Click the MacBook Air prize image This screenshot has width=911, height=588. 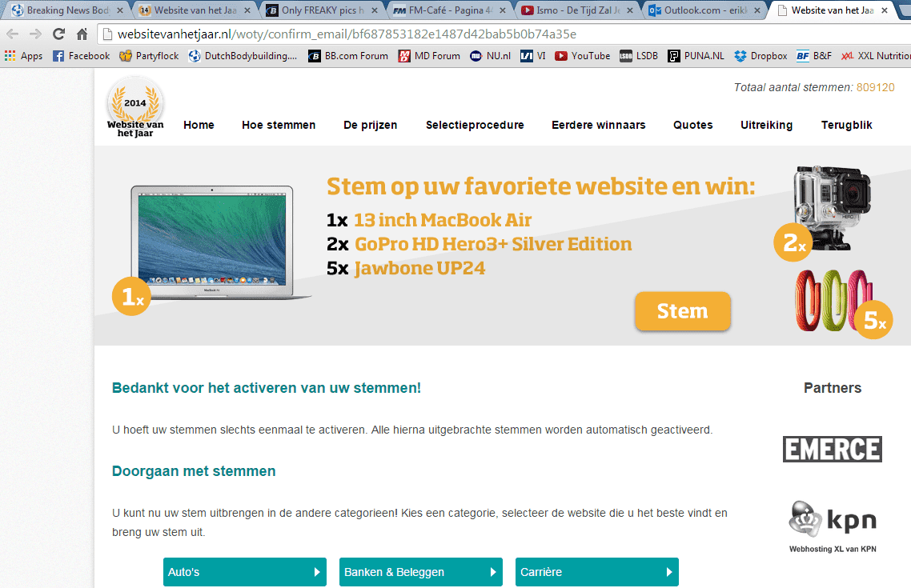213,242
